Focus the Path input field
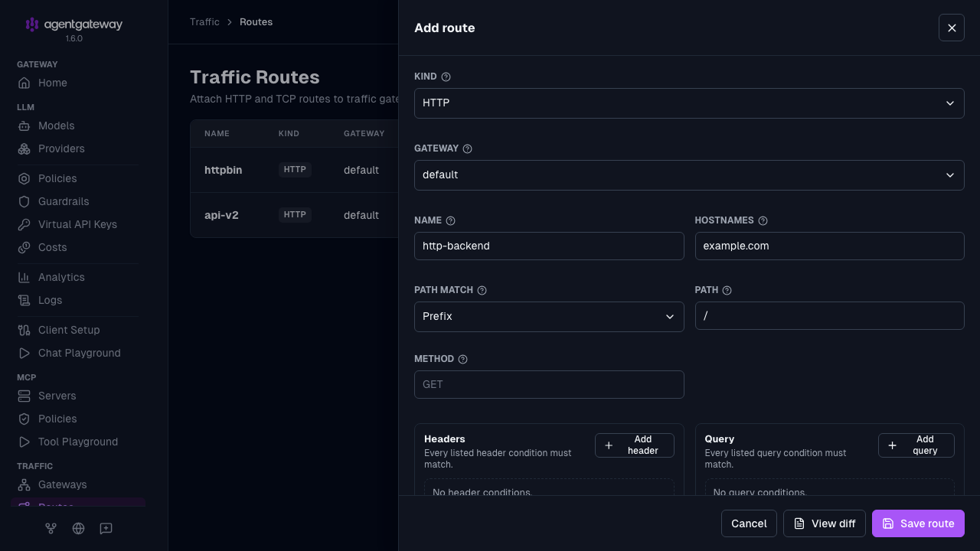This screenshot has width=980, height=551. tap(830, 316)
